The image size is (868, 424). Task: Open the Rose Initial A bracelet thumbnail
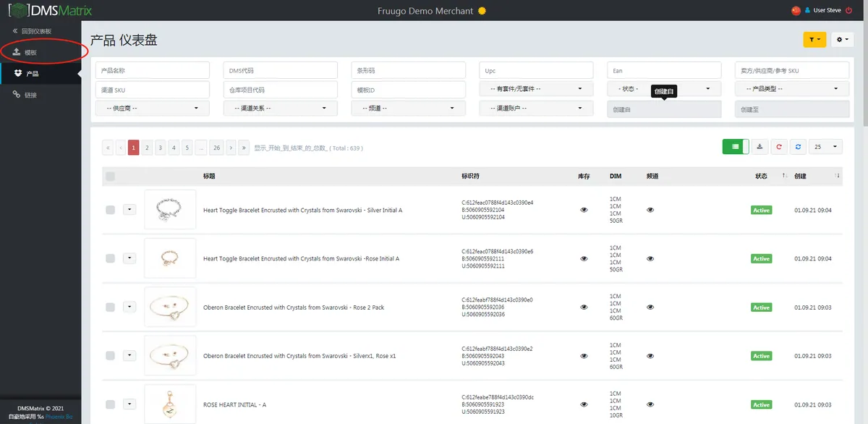170,258
